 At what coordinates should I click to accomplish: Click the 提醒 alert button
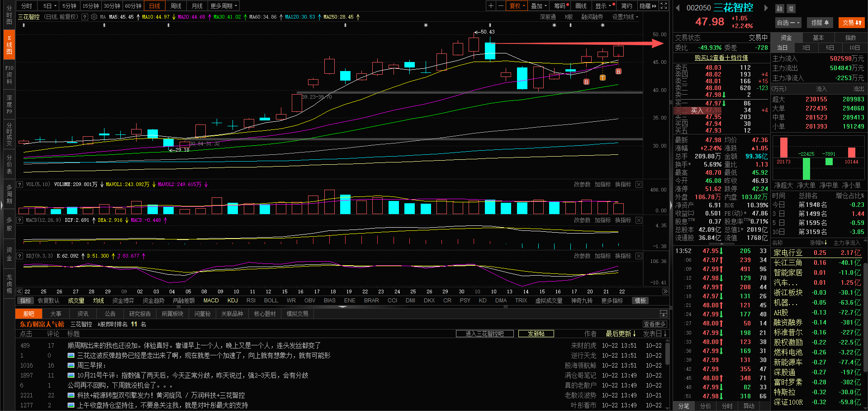pyautogui.click(x=820, y=23)
